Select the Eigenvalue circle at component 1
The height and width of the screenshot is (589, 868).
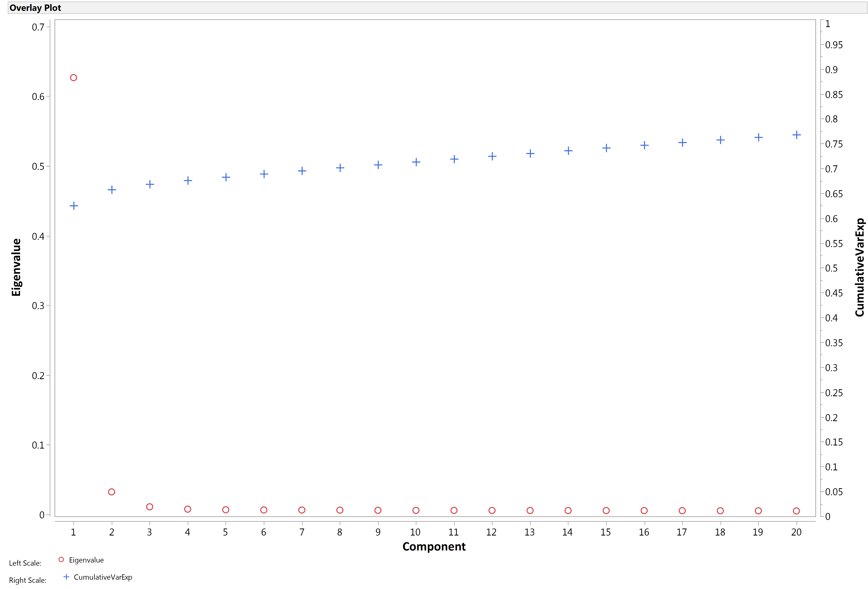coord(74,78)
